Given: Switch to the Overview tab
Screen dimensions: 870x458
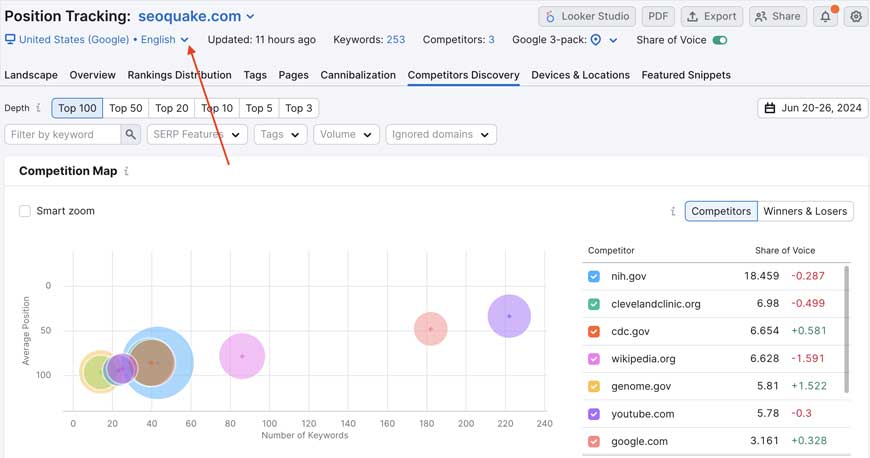Looking at the screenshot, I should [93, 75].
